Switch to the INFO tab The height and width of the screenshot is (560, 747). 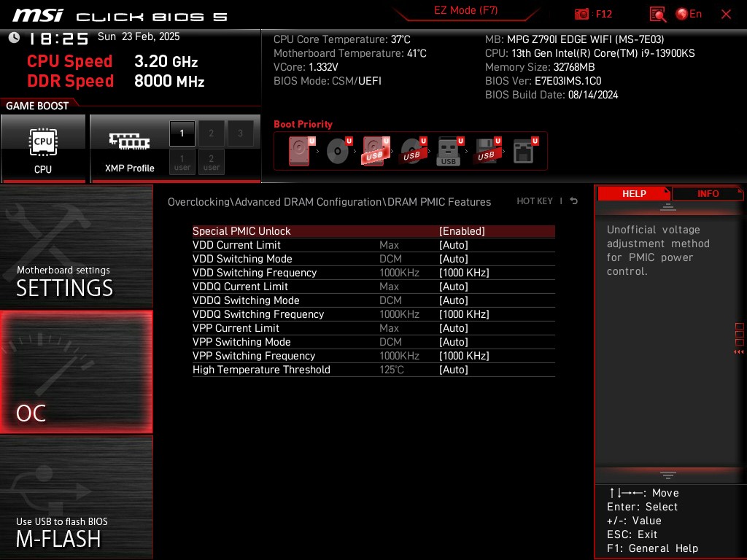click(x=708, y=194)
